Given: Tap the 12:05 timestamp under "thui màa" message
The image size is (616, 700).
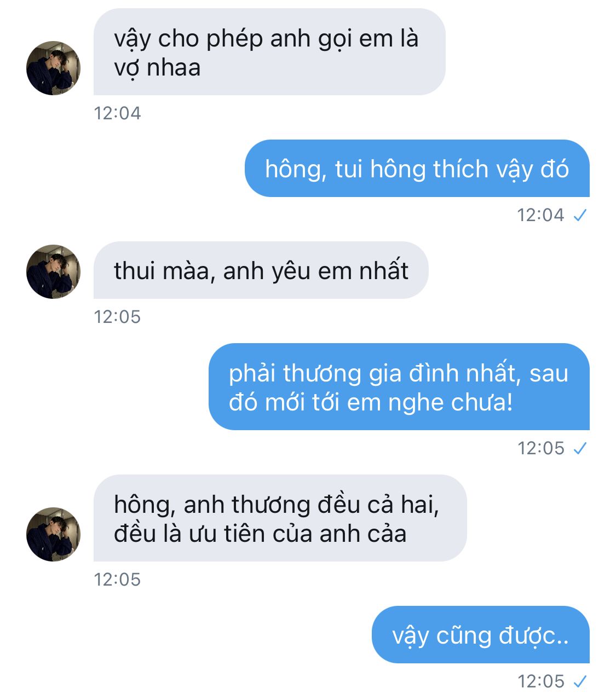Looking at the screenshot, I should pos(117,317).
